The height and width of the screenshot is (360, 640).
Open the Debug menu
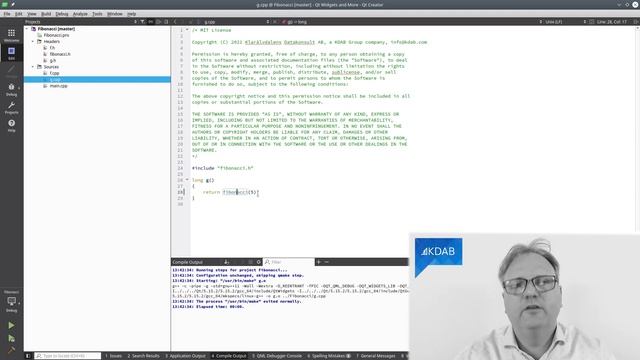coord(62,13)
